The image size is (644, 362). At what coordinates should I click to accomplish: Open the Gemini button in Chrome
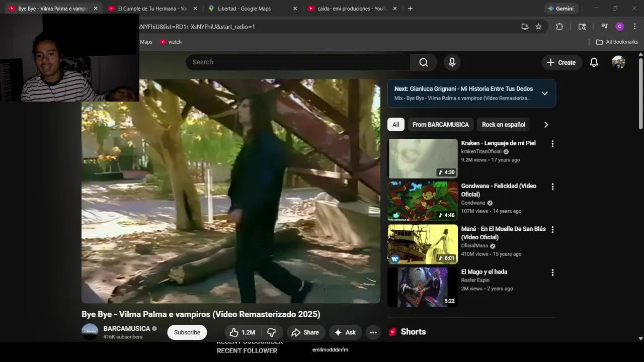point(561,9)
